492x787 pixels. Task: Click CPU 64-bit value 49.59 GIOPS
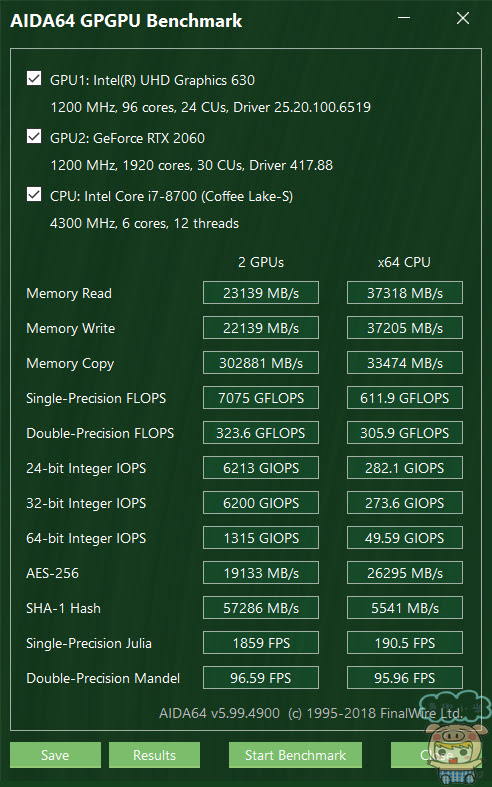click(x=405, y=538)
